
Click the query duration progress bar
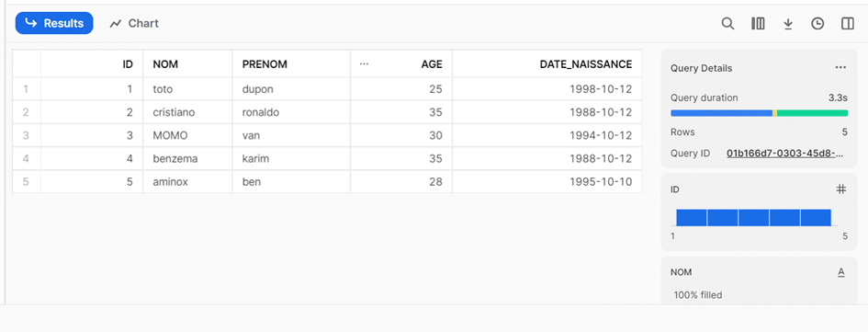coord(759,113)
